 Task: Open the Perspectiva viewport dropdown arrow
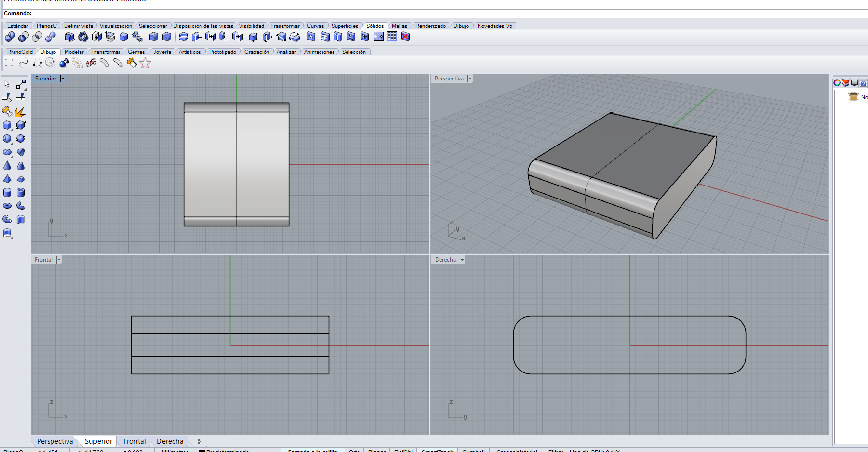470,79
